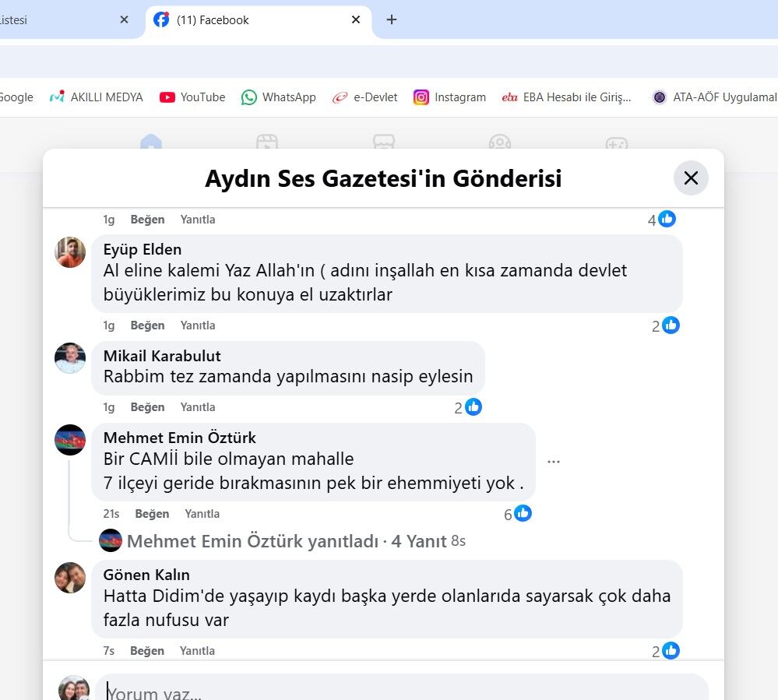Open the options menu on Mehmet Emin Öztürk's comment

(554, 461)
